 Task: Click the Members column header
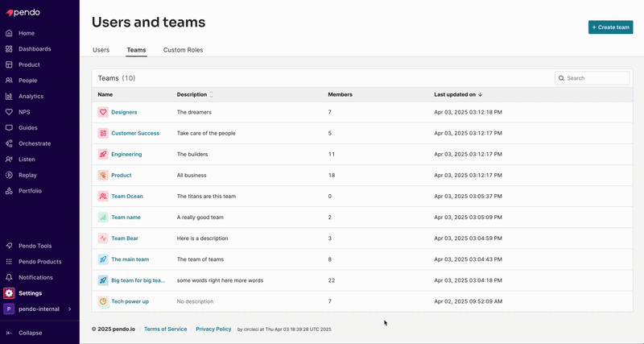coord(340,94)
